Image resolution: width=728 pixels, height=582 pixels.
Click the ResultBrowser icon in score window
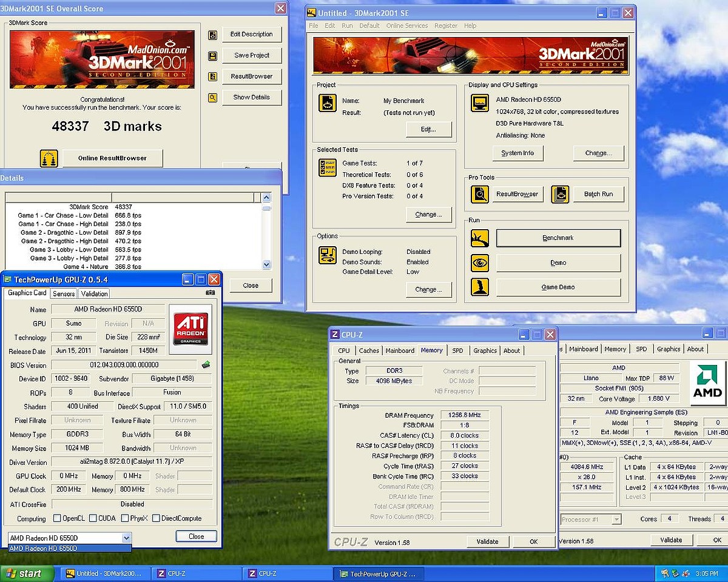[212, 76]
